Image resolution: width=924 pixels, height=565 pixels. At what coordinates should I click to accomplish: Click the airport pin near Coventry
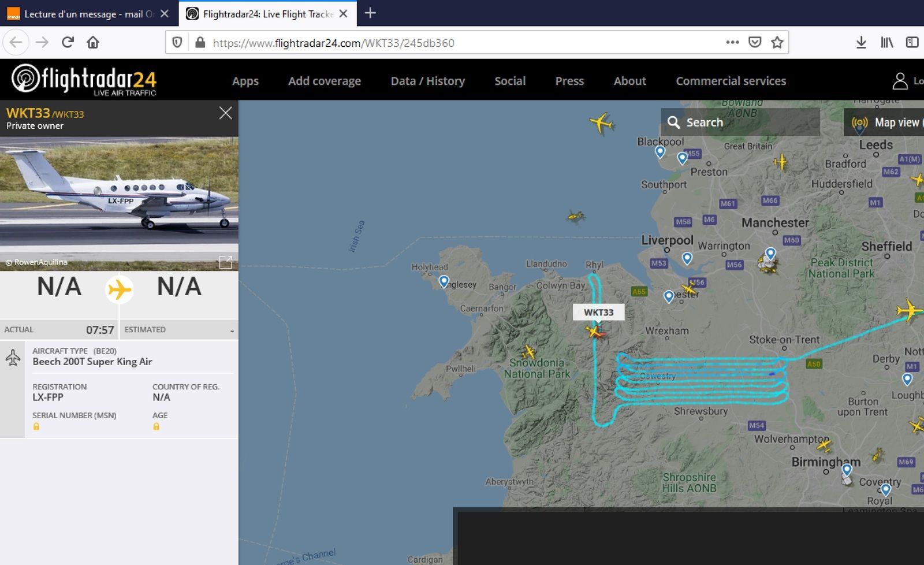(x=885, y=490)
